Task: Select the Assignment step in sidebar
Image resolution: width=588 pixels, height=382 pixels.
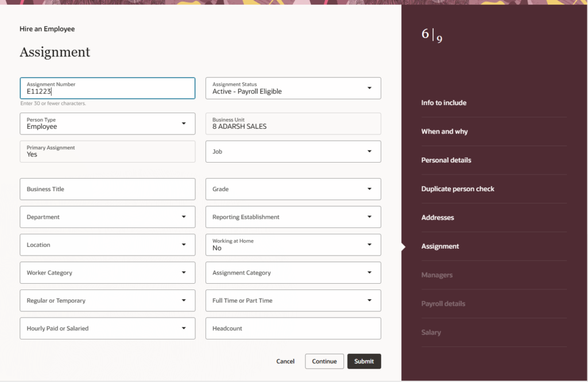Action: coord(440,246)
